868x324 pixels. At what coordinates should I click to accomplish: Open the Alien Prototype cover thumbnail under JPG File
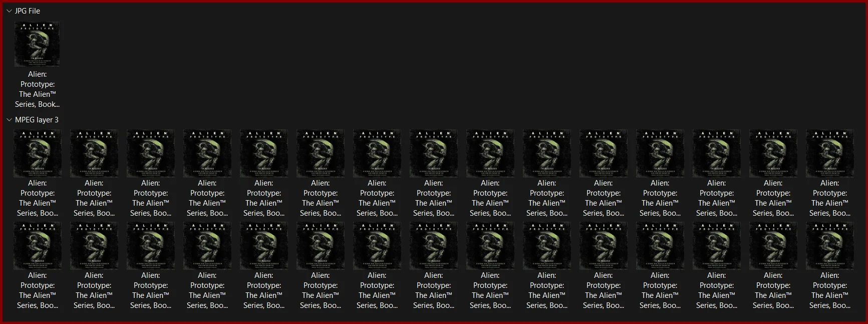[37, 44]
